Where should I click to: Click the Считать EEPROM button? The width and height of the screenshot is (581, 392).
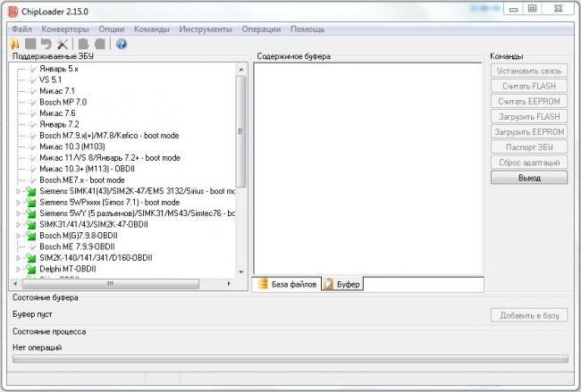click(x=529, y=101)
